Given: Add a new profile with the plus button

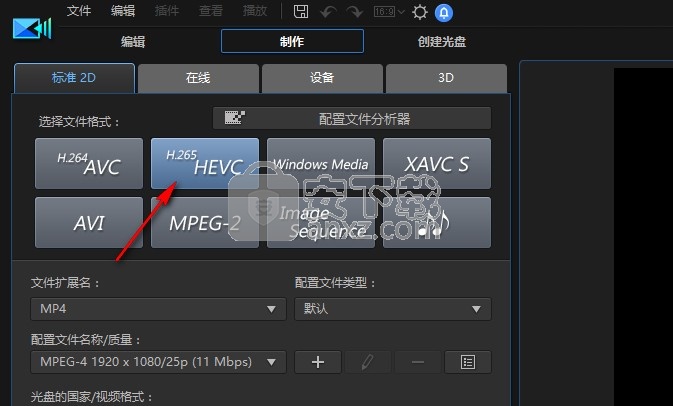Looking at the screenshot, I should [x=318, y=362].
